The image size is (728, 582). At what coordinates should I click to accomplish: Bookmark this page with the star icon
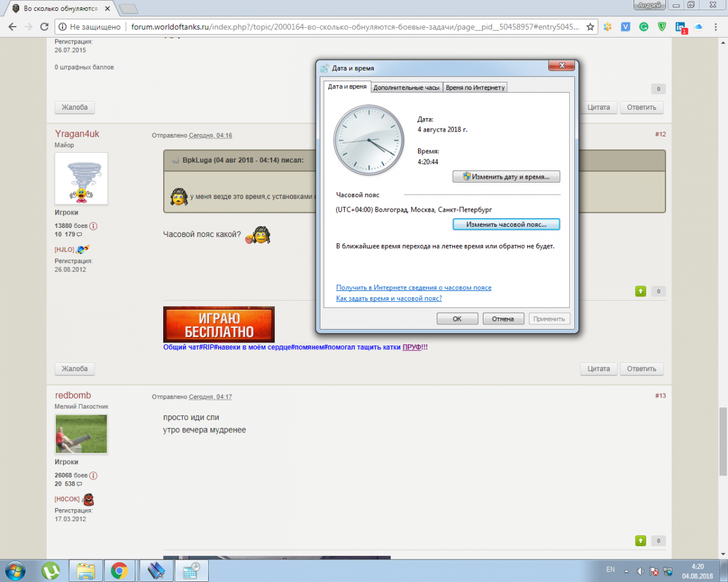pyautogui.click(x=590, y=27)
